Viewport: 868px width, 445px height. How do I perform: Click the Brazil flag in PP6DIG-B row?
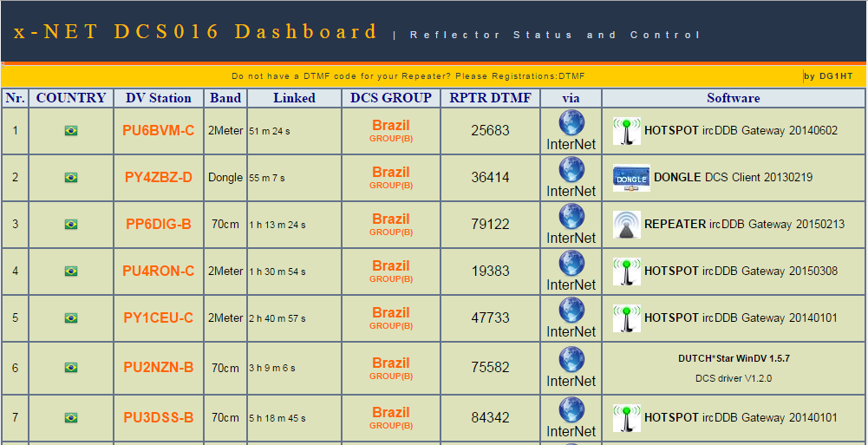pyautogui.click(x=71, y=224)
